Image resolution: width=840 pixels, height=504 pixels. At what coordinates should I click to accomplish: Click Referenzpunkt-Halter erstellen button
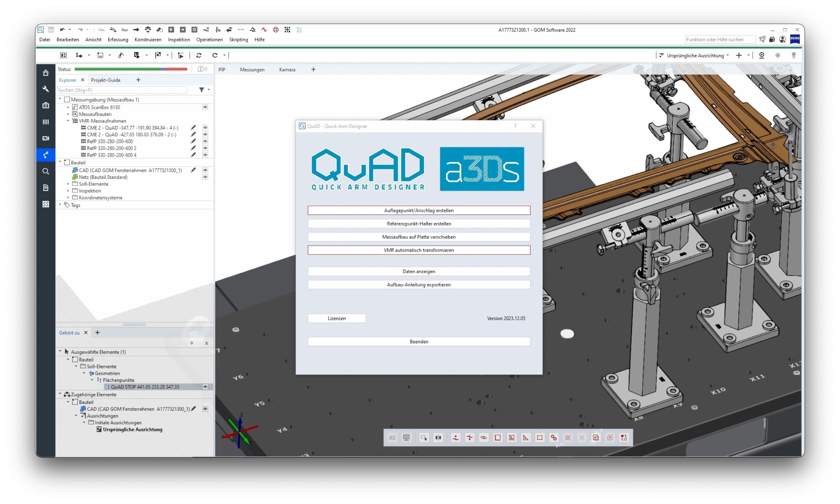(419, 223)
